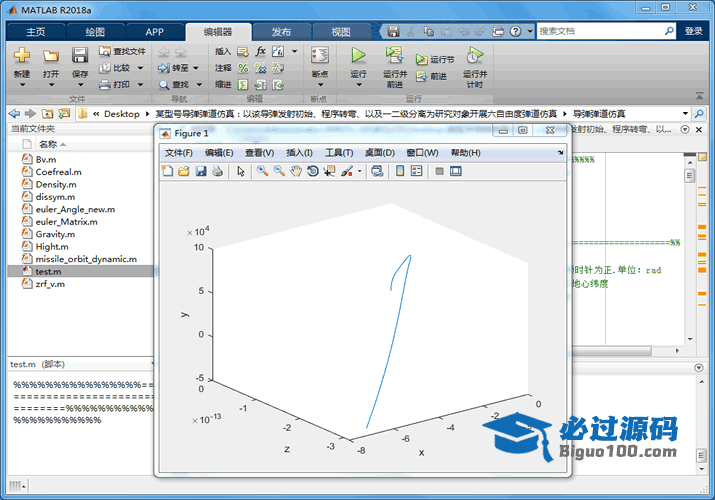Click the quick access save icon
Image resolution: width=715 pixels, height=500 pixels.
(394, 31)
